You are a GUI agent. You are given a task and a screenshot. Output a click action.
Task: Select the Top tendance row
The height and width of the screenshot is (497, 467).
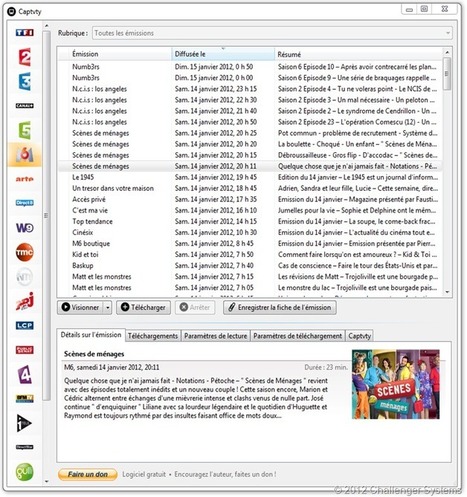coord(250,221)
